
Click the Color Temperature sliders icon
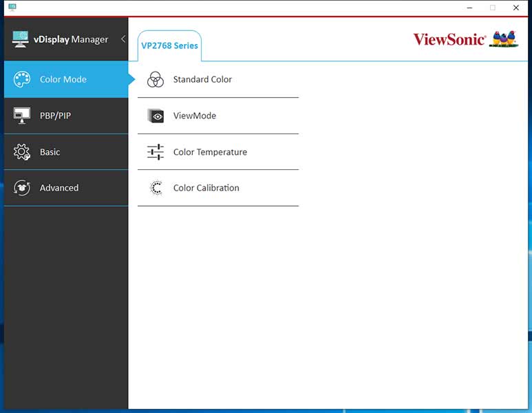(x=156, y=152)
